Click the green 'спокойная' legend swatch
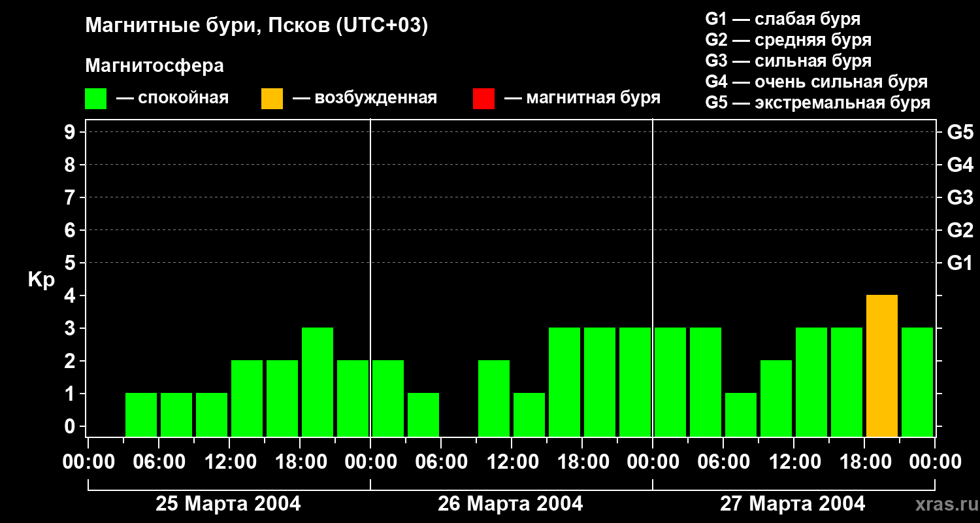 [x=95, y=99]
